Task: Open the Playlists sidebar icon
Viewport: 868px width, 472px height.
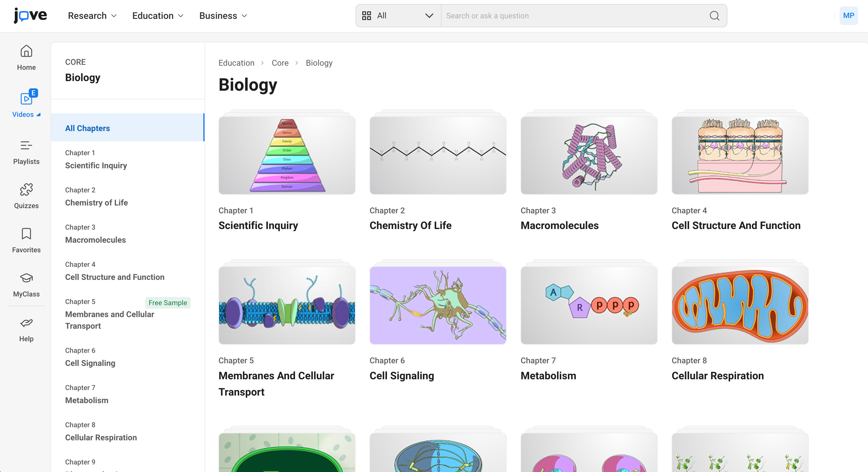Action: click(x=26, y=146)
